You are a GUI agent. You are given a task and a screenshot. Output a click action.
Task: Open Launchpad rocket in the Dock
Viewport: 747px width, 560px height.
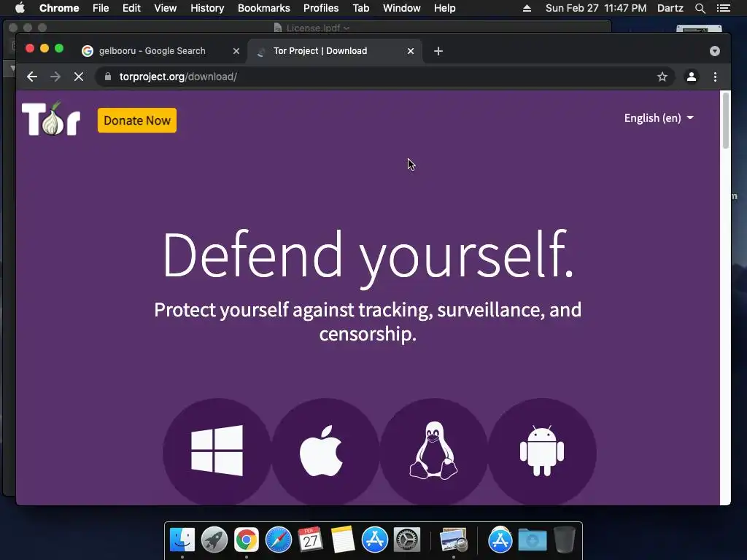tap(214, 540)
